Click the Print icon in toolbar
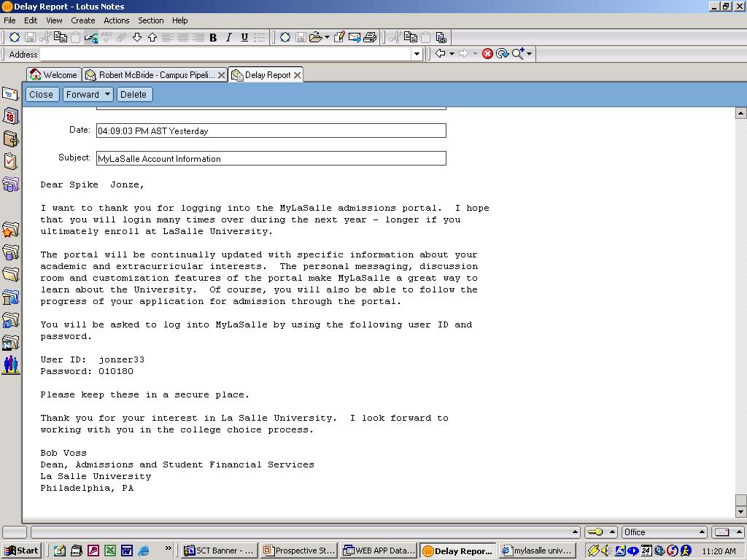 click(370, 37)
